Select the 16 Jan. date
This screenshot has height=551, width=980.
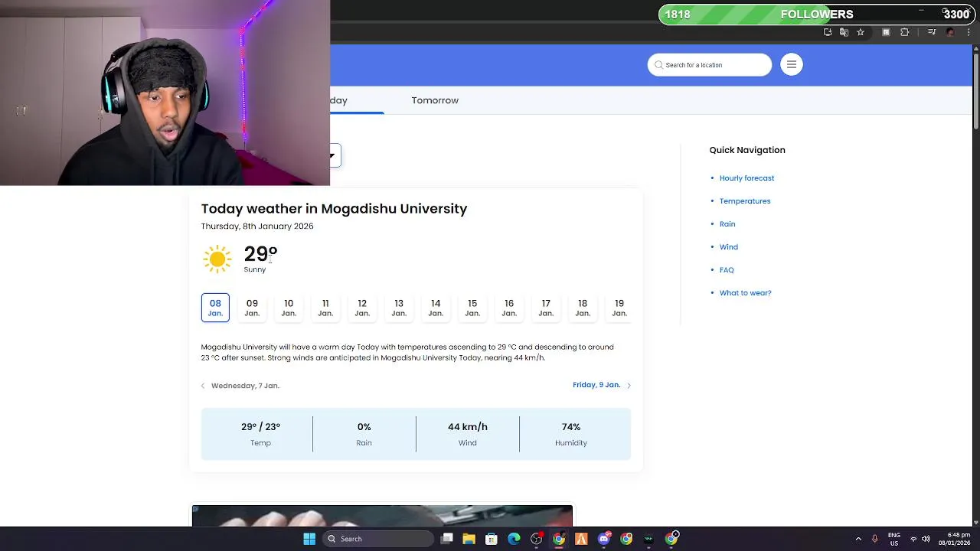pos(509,308)
